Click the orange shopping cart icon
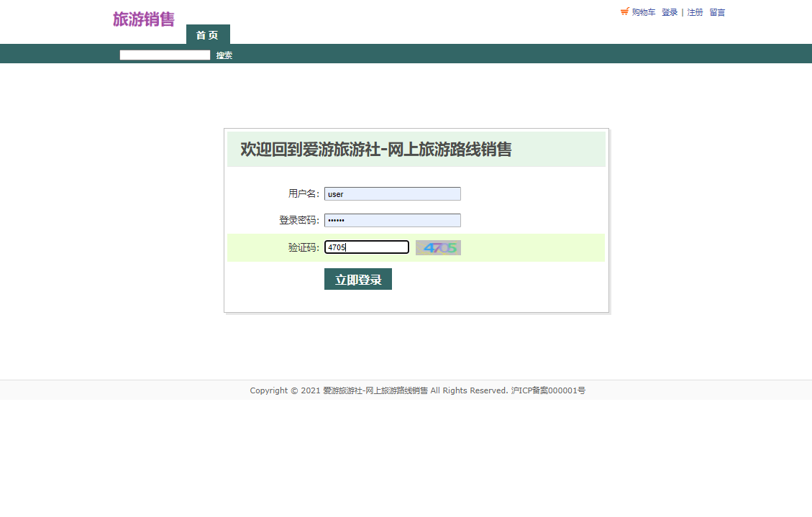 coord(624,12)
